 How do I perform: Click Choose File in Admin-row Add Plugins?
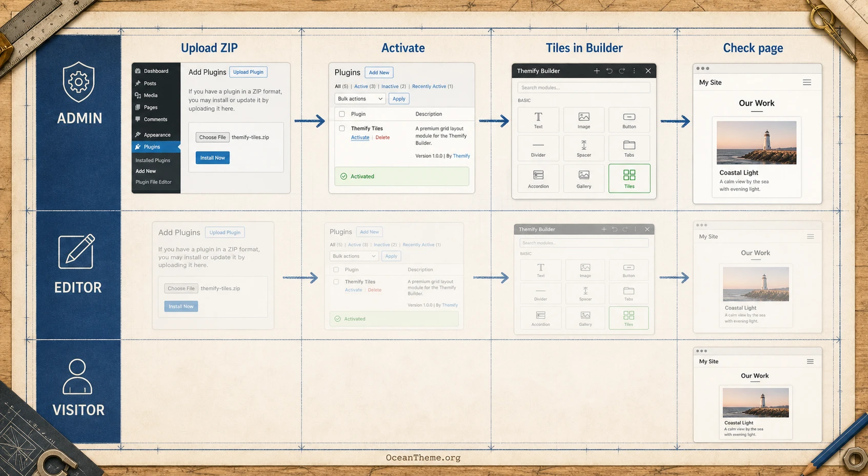212,137
